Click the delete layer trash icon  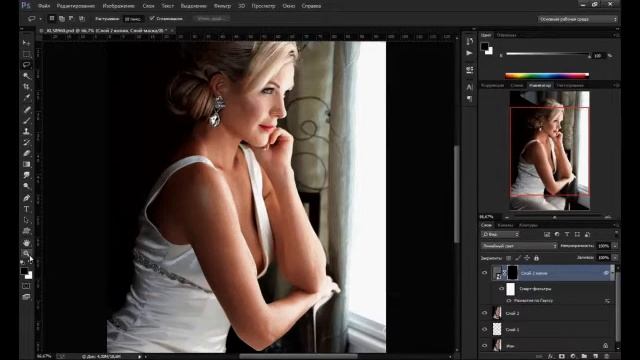click(607, 356)
